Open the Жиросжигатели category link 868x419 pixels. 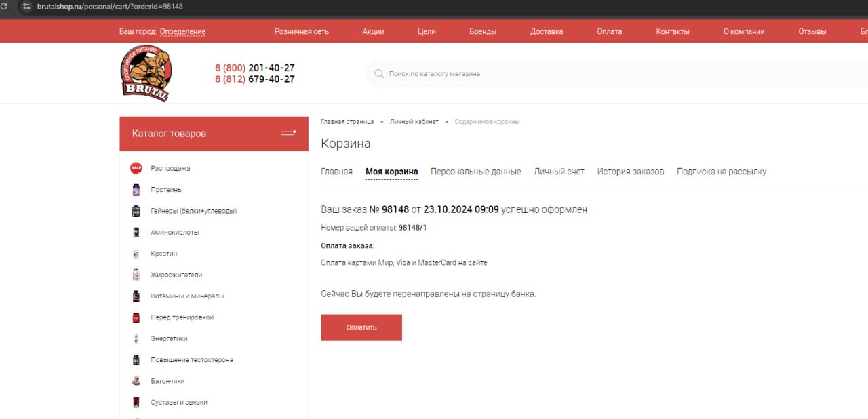pos(176,275)
